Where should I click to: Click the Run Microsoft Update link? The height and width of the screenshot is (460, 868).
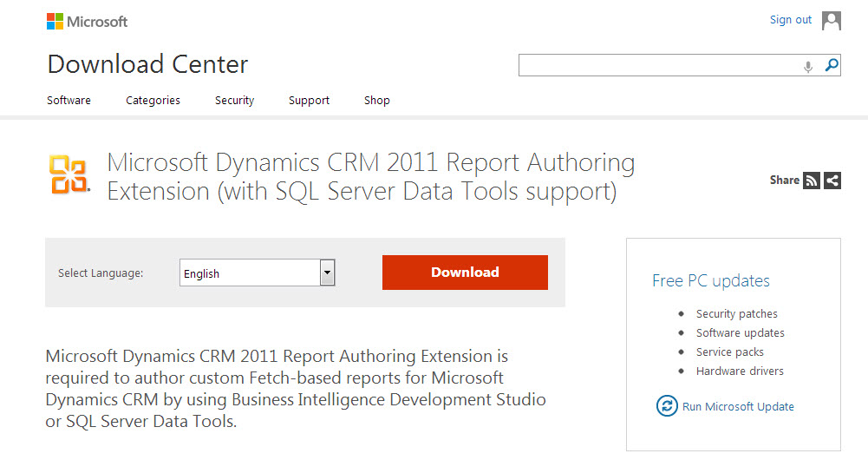pos(738,406)
